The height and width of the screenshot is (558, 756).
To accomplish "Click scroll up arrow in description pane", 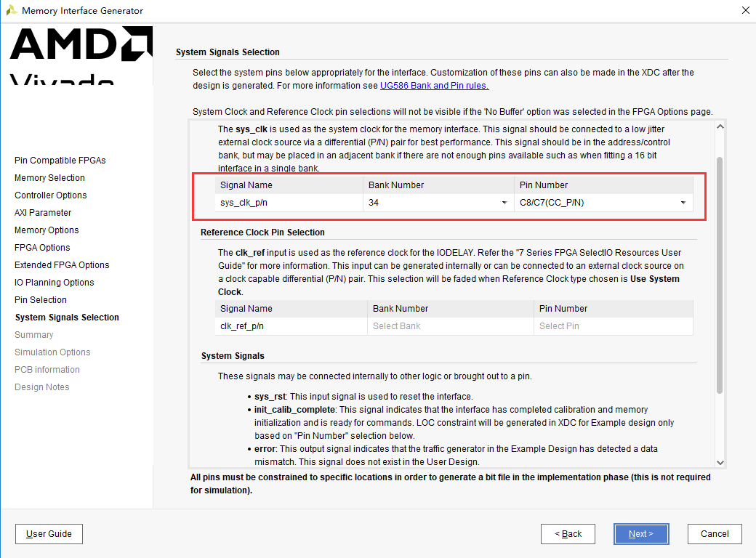I will 720,126.
